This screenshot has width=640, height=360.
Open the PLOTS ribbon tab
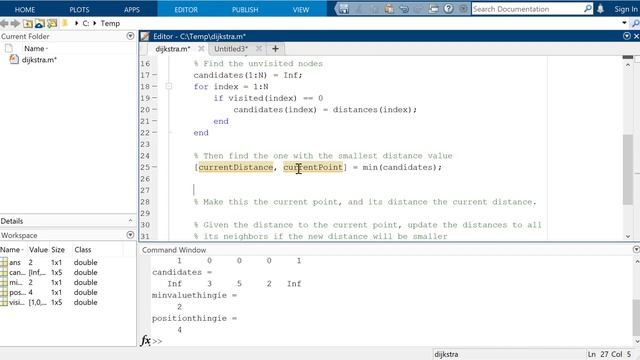[79, 9]
